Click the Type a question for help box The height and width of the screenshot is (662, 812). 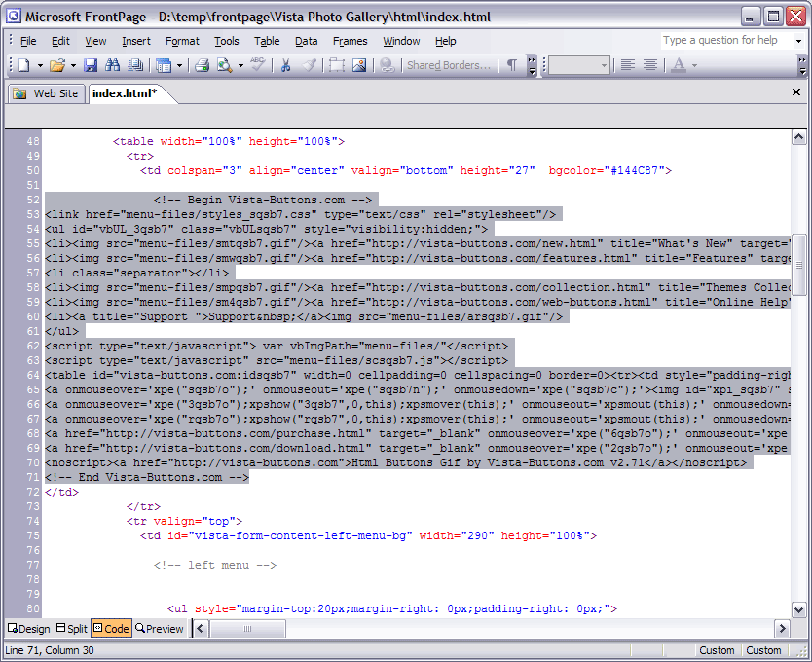point(726,41)
